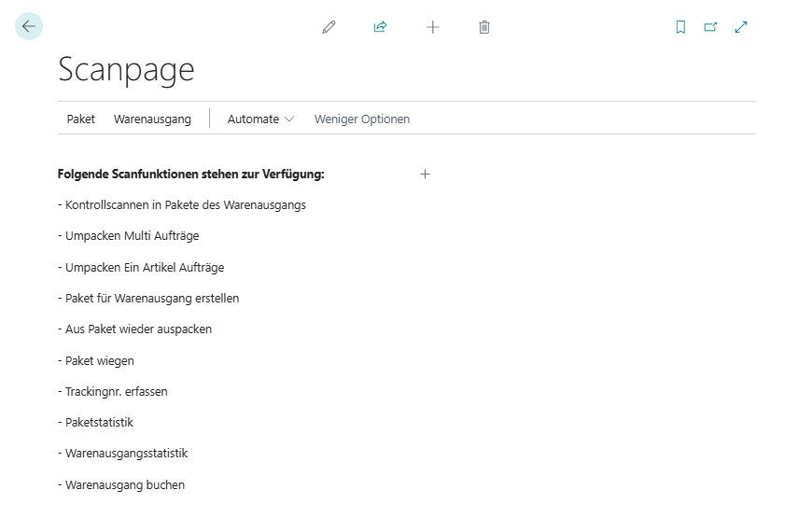Click the chevron next to Automate

pyautogui.click(x=289, y=119)
